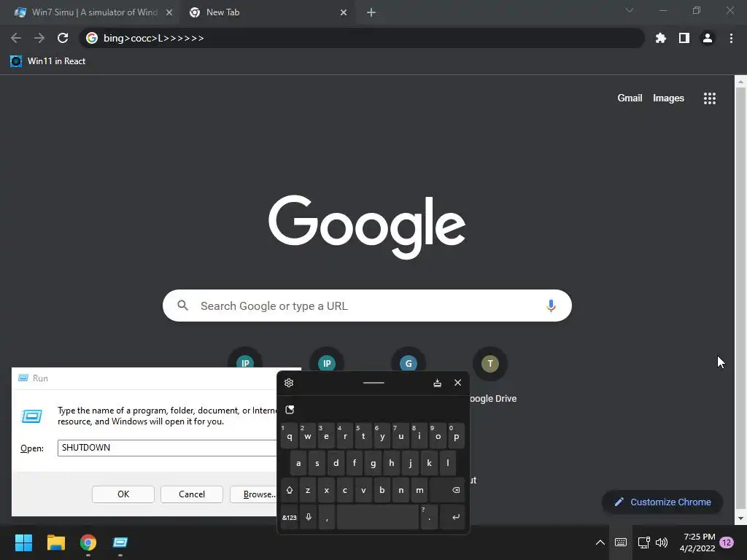Image resolution: width=747 pixels, height=560 pixels.
Task: Grab the touch keyboard drag handle bar
Action: (373, 383)
